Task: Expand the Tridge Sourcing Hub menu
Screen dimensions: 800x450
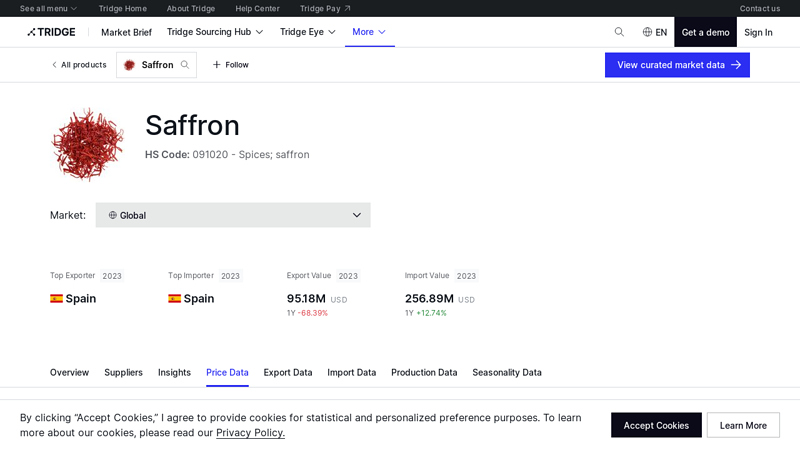Action: tap(215, 32)
